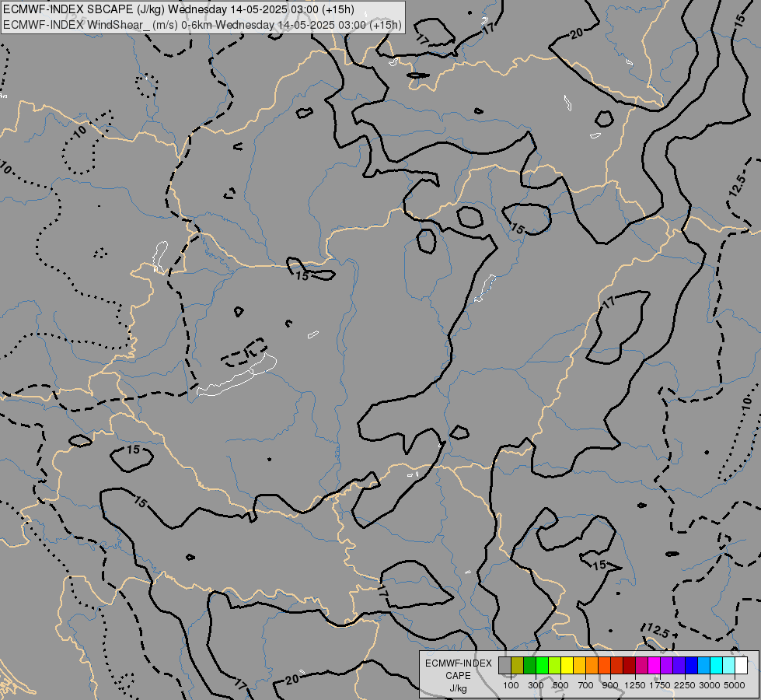Click the magenta legend swatch

tap(655, 665)
